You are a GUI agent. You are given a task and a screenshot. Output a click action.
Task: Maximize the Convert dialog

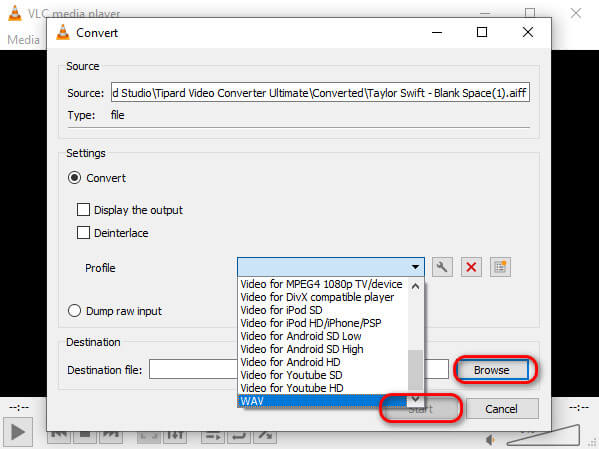482,32
